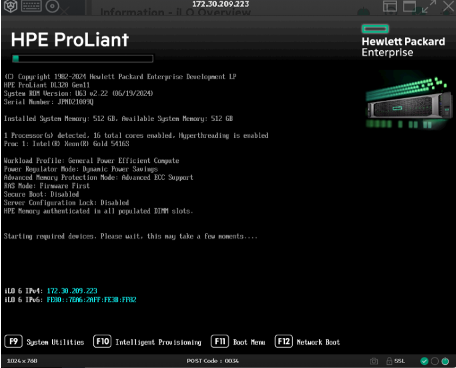Image resolution: width=456 pixels, height=368 pixels.
Task: Expand console to full screen
Action: coord(429,6)
